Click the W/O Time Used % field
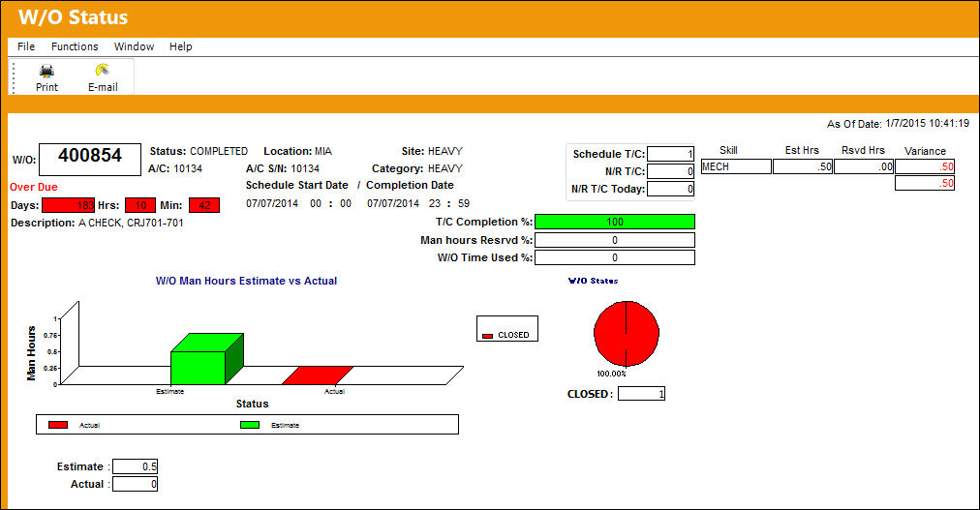 tap(615, 257)
